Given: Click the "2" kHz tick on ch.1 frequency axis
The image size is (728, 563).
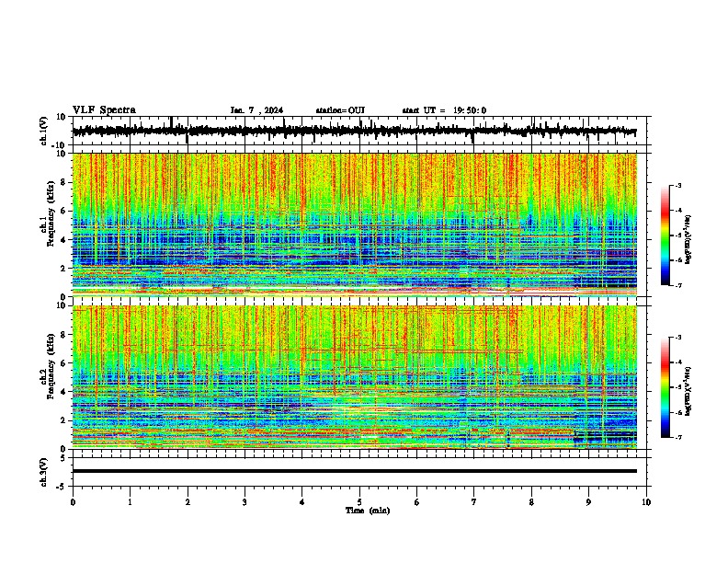Looking at the screenshot, I should [x=64, y=268].
